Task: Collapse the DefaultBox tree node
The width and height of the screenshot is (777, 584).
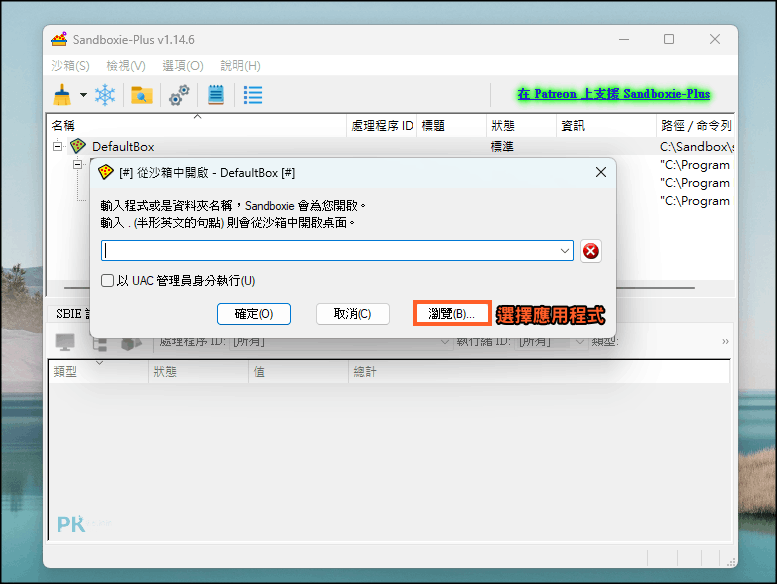Action: 57,146
